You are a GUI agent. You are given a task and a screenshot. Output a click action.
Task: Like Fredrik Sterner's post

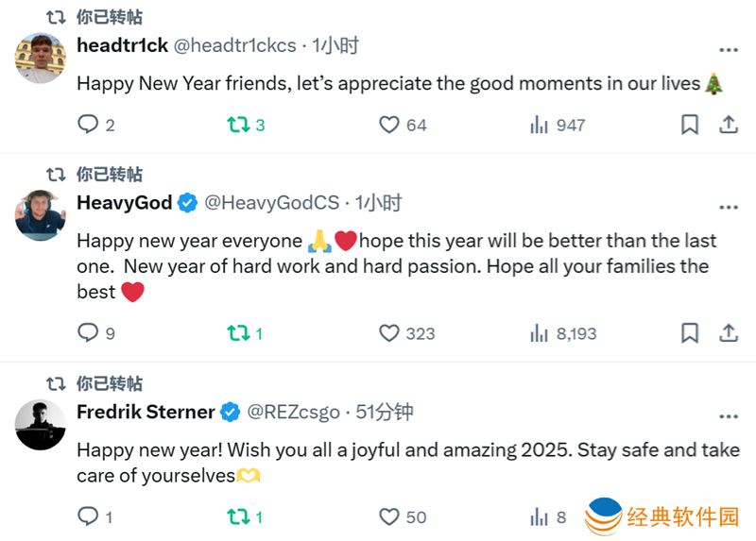coord(389,516)
